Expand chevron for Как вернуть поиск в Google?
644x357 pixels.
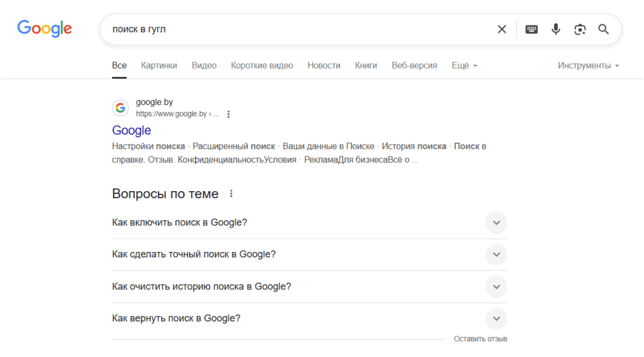tap(496, 319)
